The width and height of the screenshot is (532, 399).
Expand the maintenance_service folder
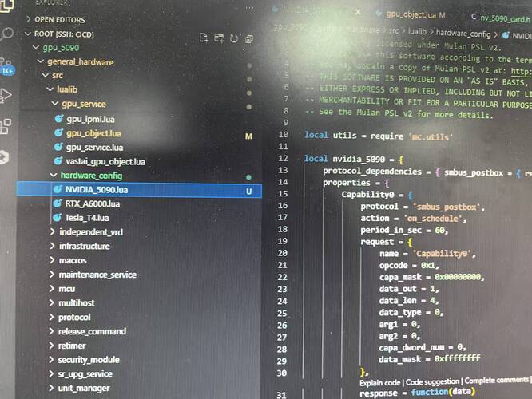coord(97,275)
